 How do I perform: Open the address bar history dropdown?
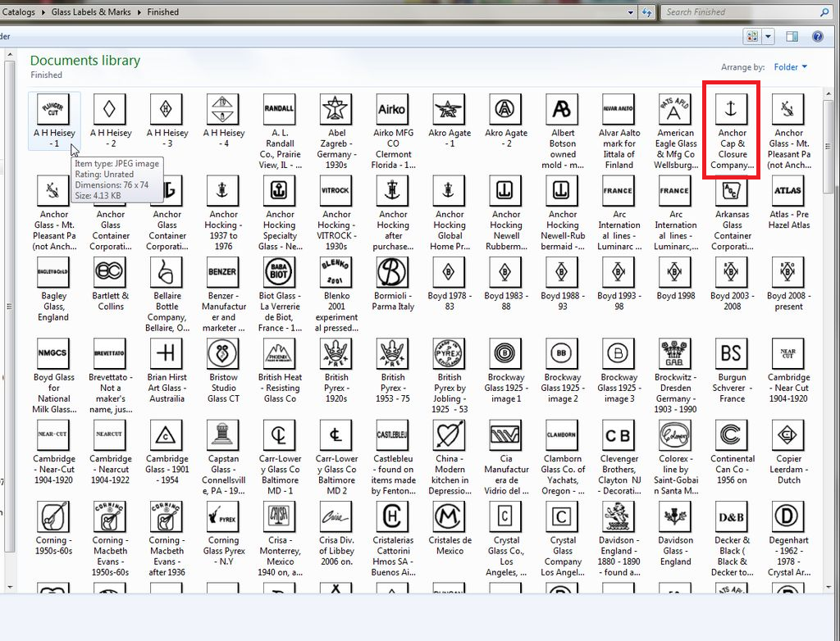pos(630,12)
